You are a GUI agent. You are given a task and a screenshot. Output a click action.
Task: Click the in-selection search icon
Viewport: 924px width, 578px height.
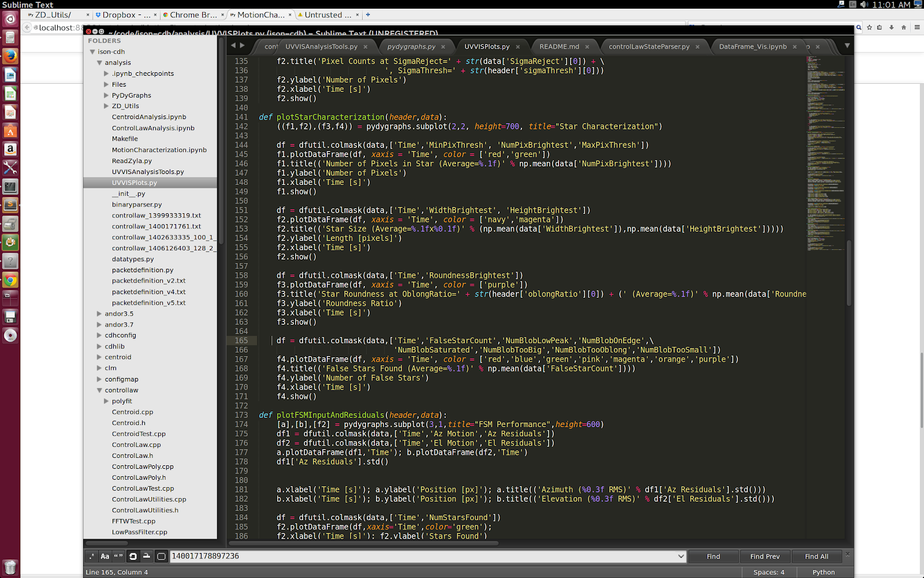point(147,556)
